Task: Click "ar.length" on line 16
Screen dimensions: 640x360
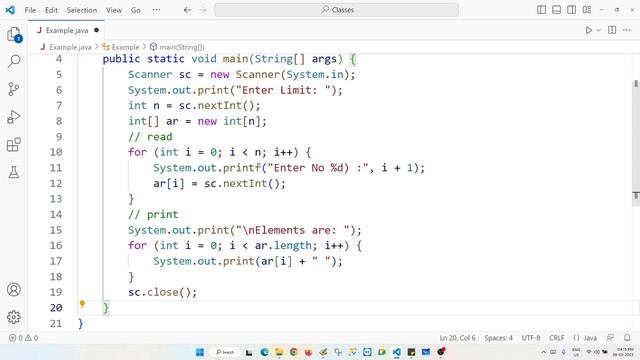Action: [x=283, y=246]
